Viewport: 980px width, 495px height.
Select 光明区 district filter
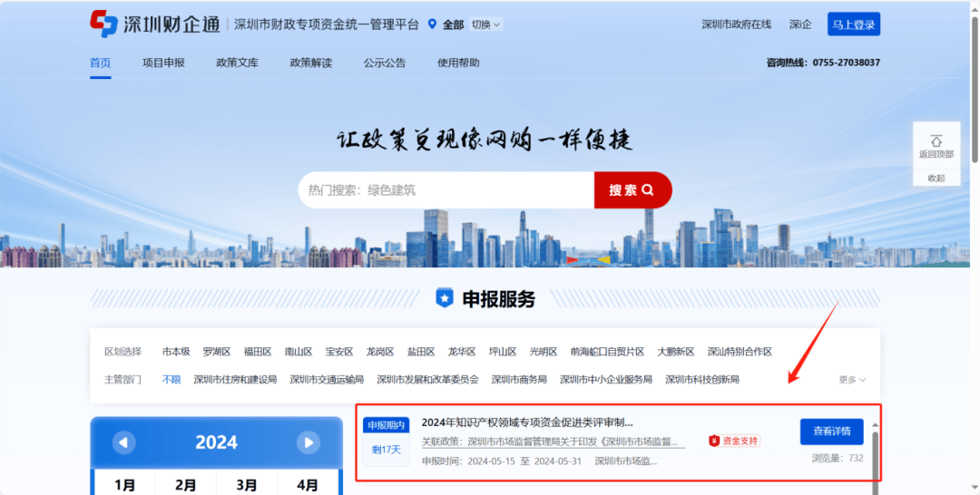point(544,352)
